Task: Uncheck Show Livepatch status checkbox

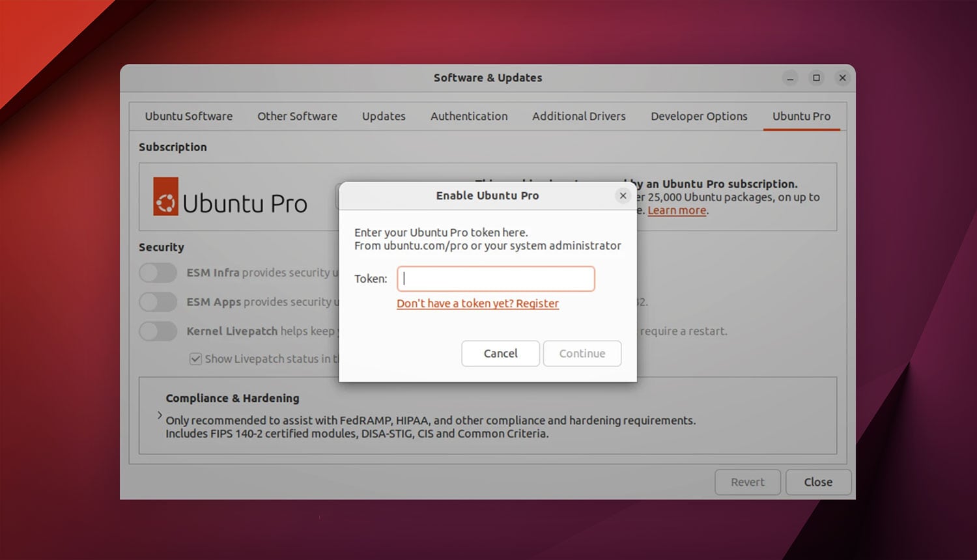Action: click(x=195, y=359)
